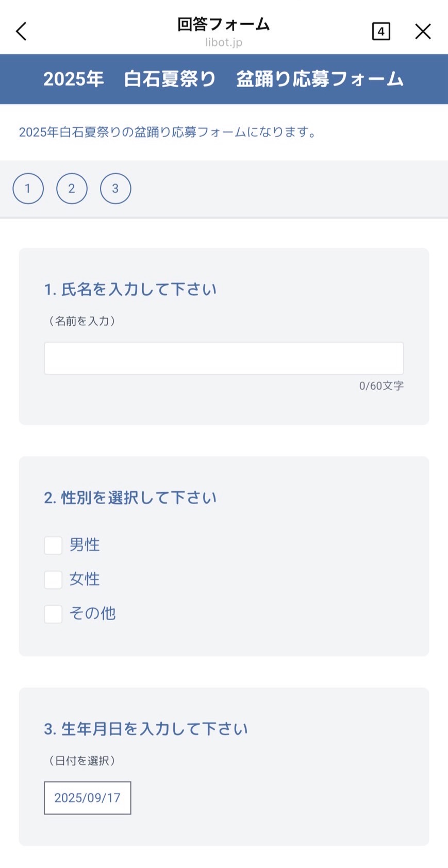Screen dimensions: 448x868
Task: Click the question 2 heading 性別を選択して下さい
Action: pyautogui.click(x=130, y=498)
